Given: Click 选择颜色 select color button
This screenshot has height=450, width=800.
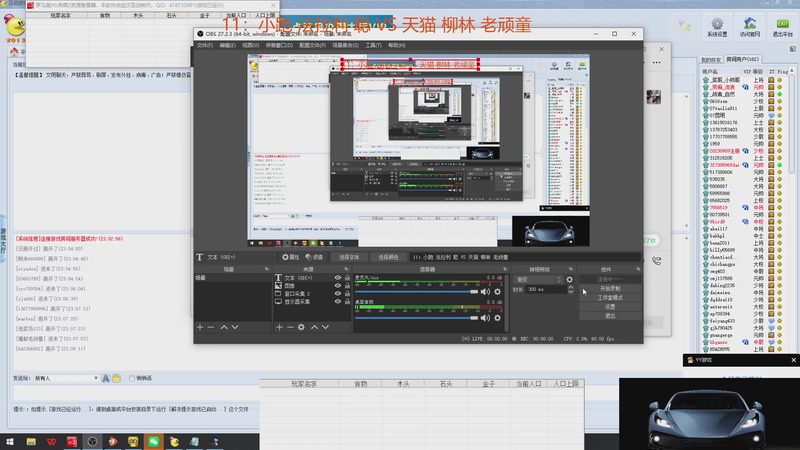Looking at the screenshot, I should pos(388,257).
